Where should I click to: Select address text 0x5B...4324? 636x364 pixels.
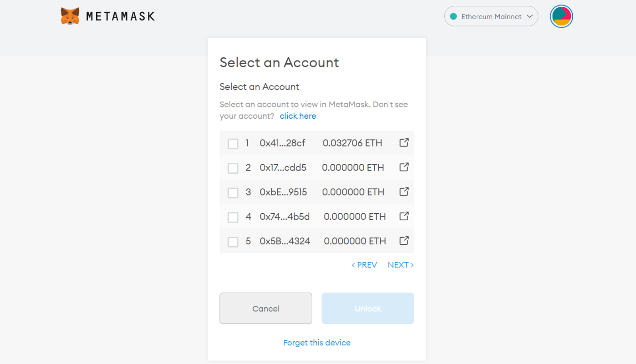point(285,242)
